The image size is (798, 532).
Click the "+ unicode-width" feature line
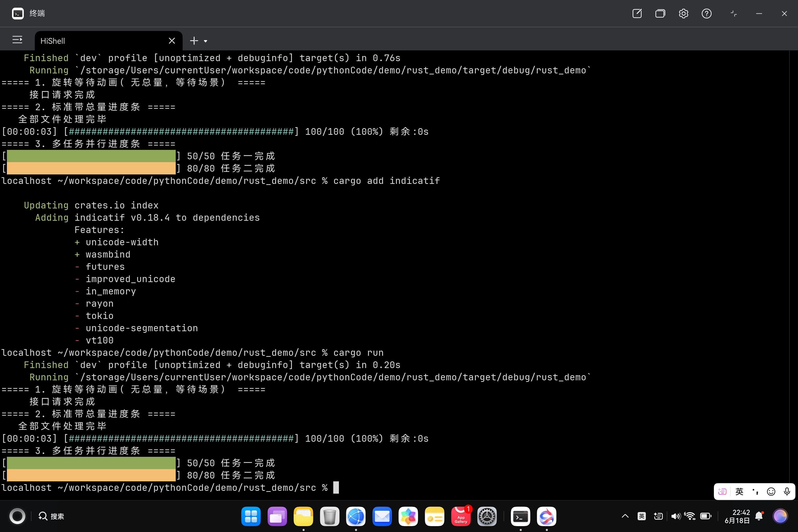tap(116, 242)
